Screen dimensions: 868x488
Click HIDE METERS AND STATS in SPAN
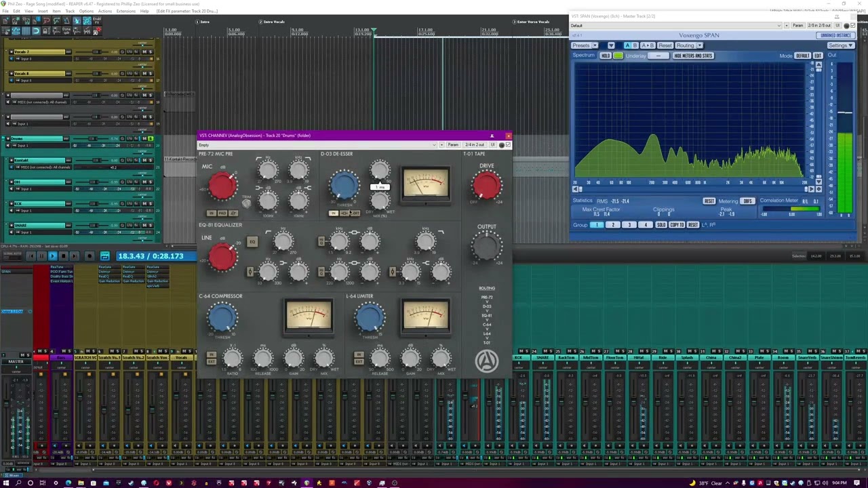693,56
